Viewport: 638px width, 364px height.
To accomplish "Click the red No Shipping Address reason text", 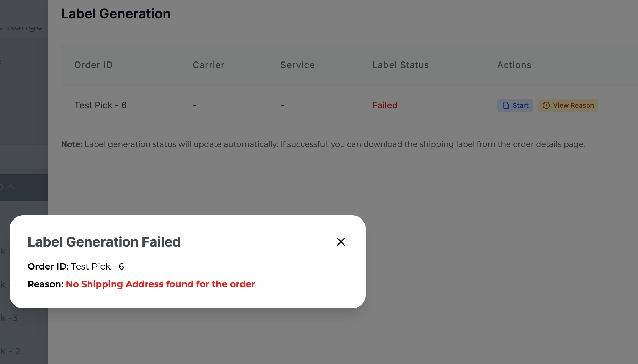I will pos(160,284).
